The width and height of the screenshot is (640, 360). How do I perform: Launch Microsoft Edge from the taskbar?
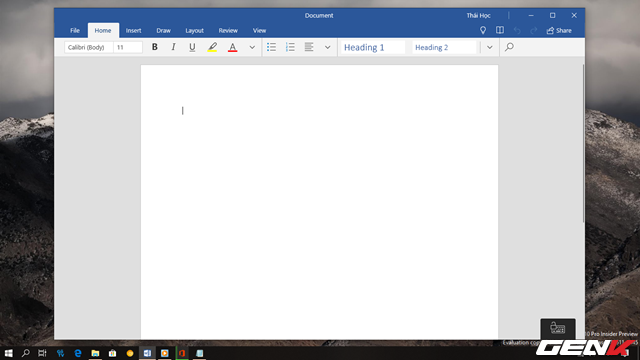(x=78, y=353)
